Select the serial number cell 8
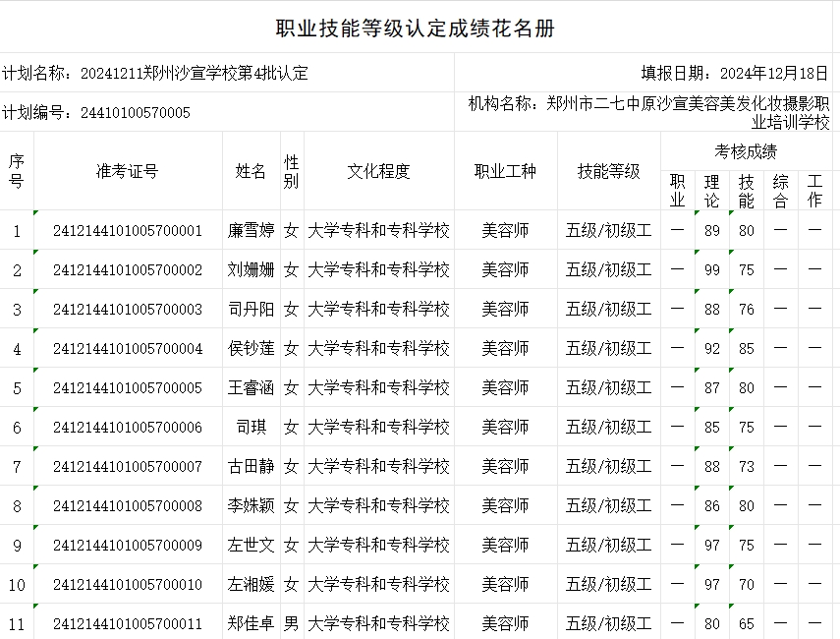The width and height of the screenshot is (840, 639). [17, 506]
